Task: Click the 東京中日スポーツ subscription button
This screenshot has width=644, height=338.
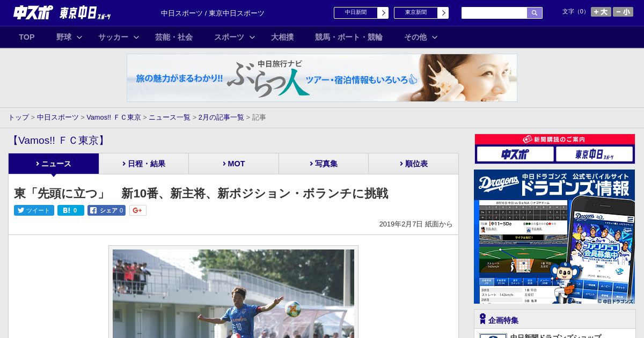Action: (595, 154)
